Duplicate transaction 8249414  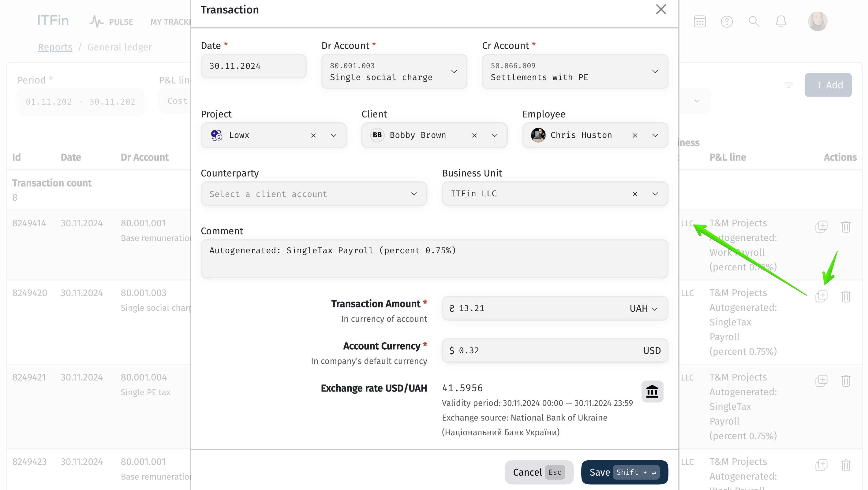(x=821, y=226)
